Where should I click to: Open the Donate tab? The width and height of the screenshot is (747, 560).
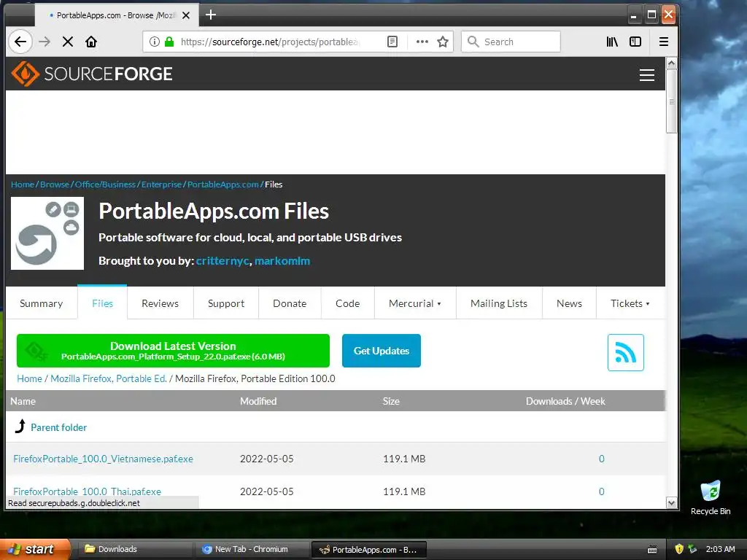tap(290, 303)
